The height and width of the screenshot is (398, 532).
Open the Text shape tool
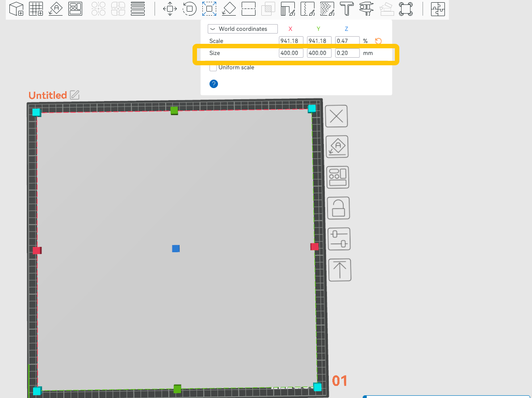[x=347, y=9]
